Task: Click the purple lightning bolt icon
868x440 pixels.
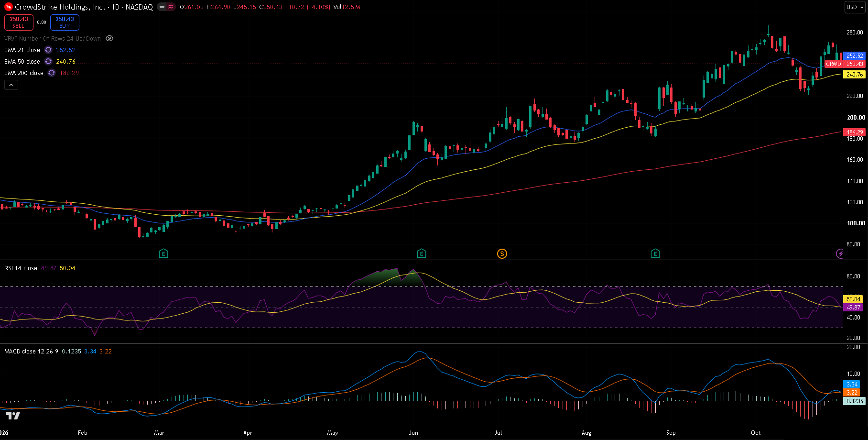Action: [840, 253]
